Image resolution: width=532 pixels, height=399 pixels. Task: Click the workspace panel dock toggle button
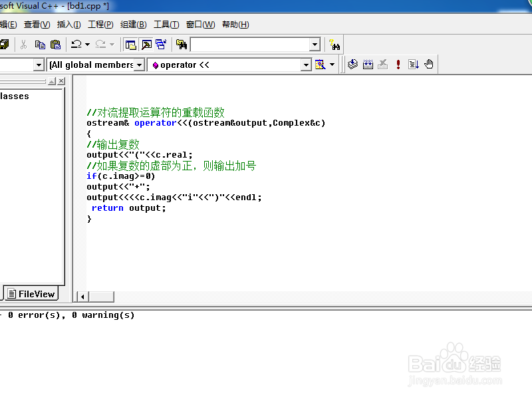[x=52, y=80]
